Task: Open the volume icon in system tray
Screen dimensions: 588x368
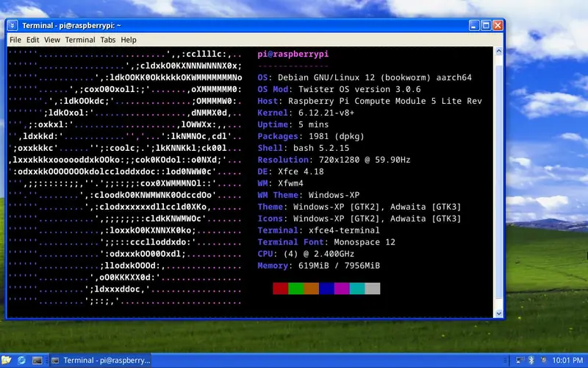Action: coord(542,361)
